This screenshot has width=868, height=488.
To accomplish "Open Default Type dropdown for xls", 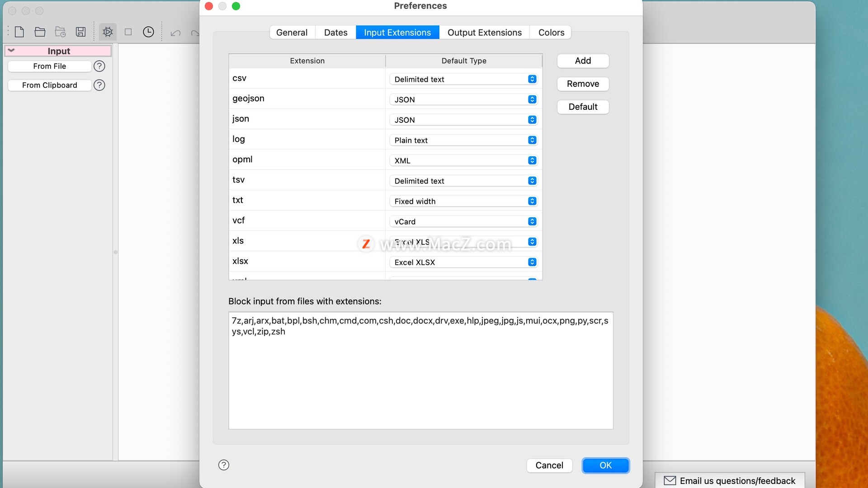I will pyautogui.click(x=463, y=242).
